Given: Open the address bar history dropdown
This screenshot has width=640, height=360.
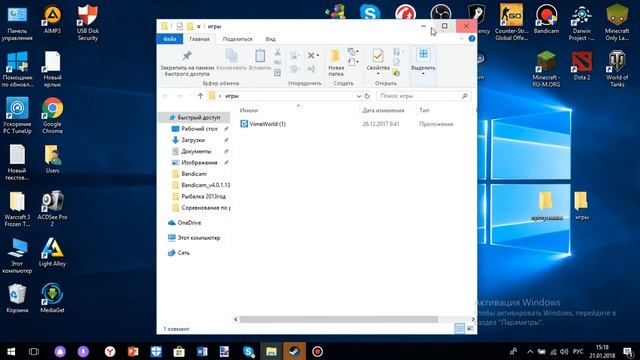Looking at the screenshot, I should click(x=358, y=96).
